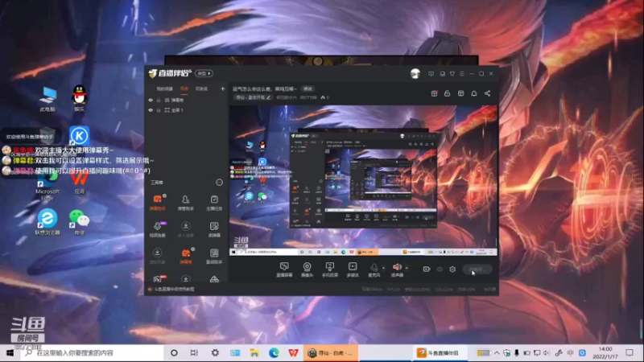Open danmaku assistant settings gear badge
Viewport: 644px width, 362px height.
[164, 195]
